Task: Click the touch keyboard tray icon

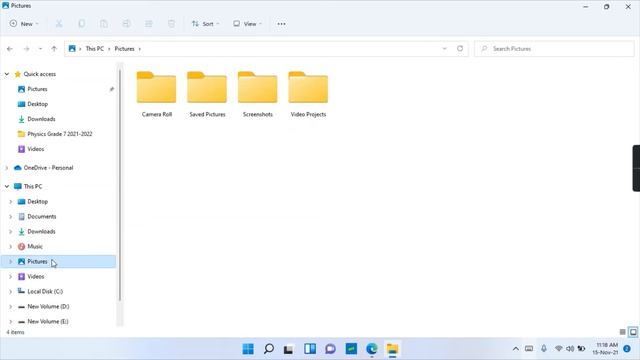Action: point(529,349)
